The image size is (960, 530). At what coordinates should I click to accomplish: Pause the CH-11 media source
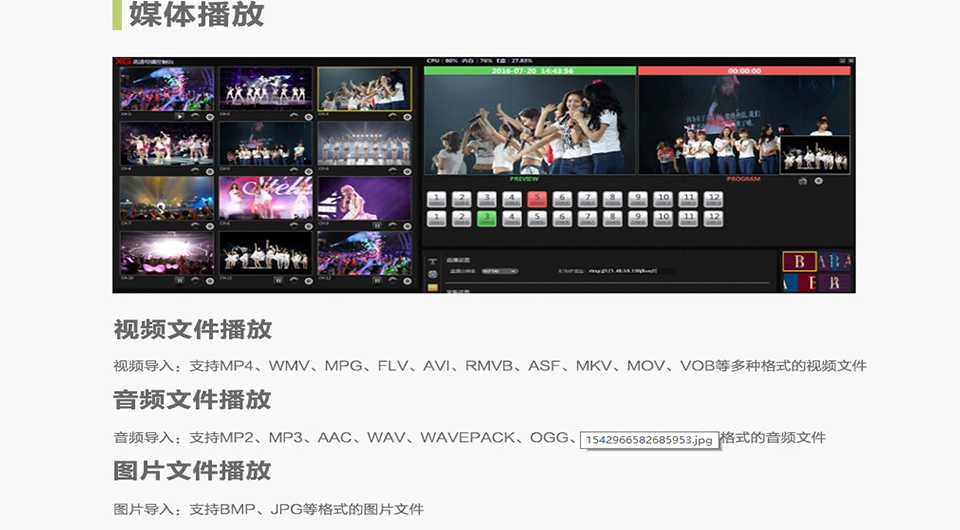pos(278,280)
